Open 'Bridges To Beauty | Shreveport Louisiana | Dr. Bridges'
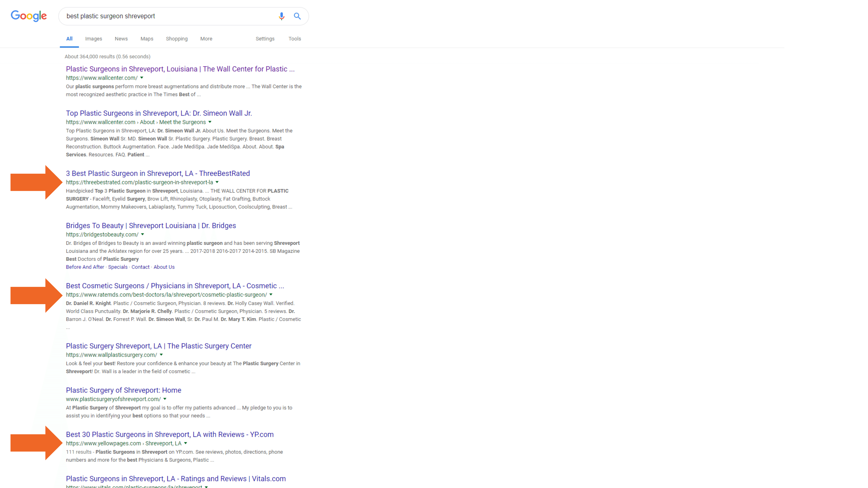868x488 pixels. [x=151, y=226]
